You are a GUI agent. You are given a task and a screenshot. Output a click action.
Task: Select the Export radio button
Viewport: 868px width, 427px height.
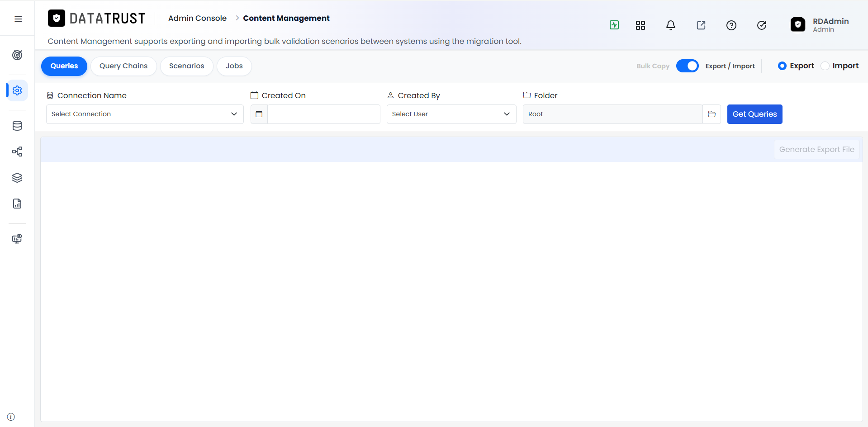coord(782,66)
